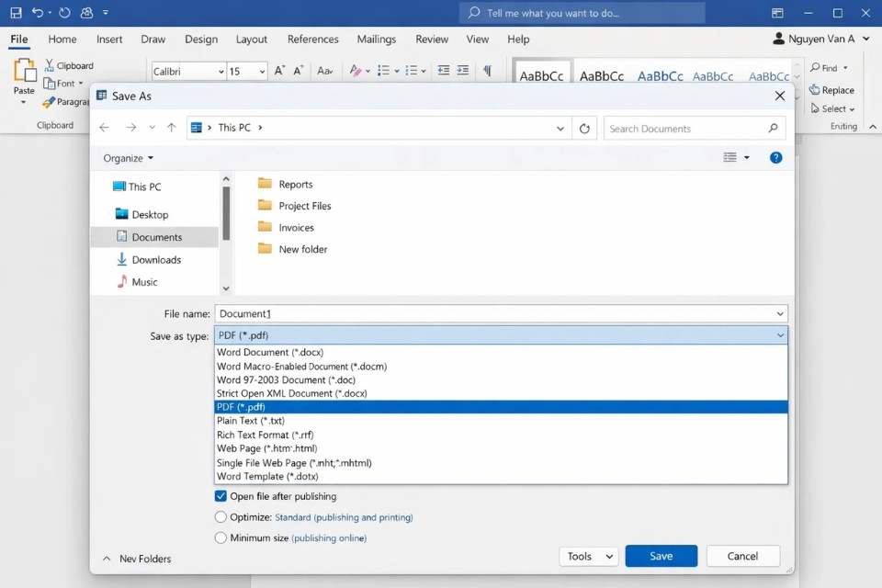Screen dimensions: 882x588
Task: Switch to the Mailings ribbon tab
Action: (376, 40)
